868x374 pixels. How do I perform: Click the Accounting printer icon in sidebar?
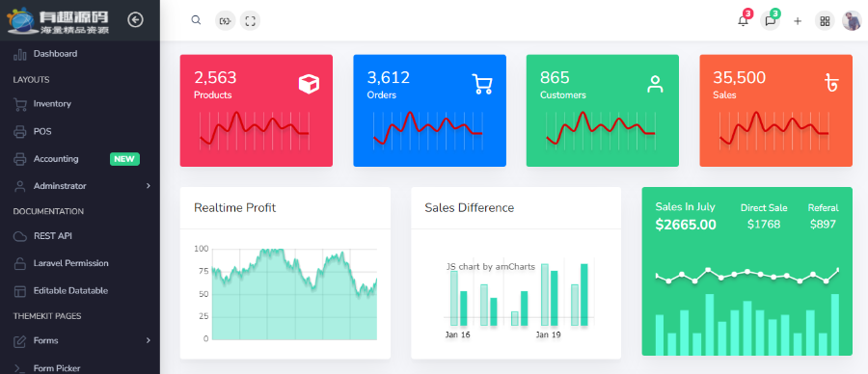[20, 159]
